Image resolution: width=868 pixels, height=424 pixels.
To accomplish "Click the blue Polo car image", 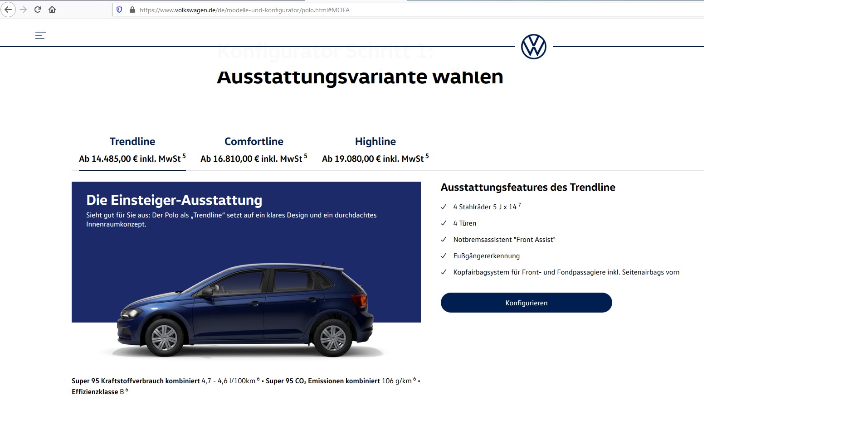I will coord(245,310).
